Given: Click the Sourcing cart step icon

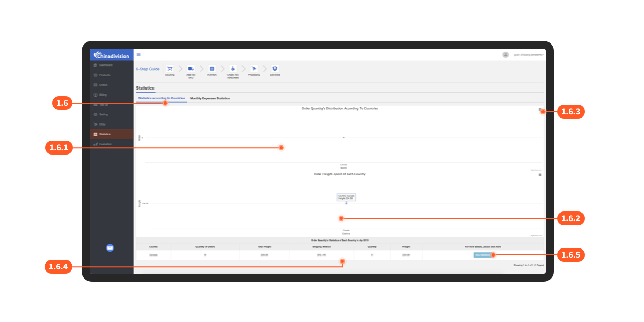Looking at the screenshot, I should pos(170,69).
